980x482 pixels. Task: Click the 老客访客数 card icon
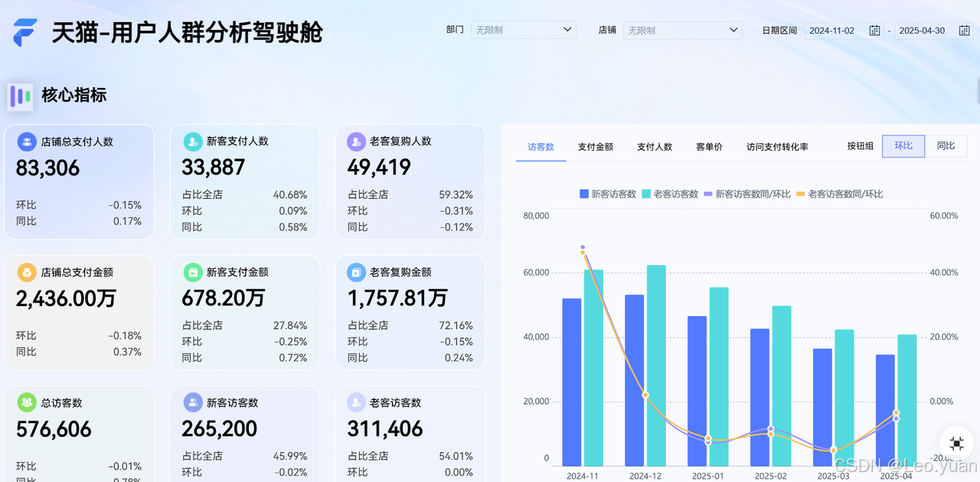click(356, 402)
